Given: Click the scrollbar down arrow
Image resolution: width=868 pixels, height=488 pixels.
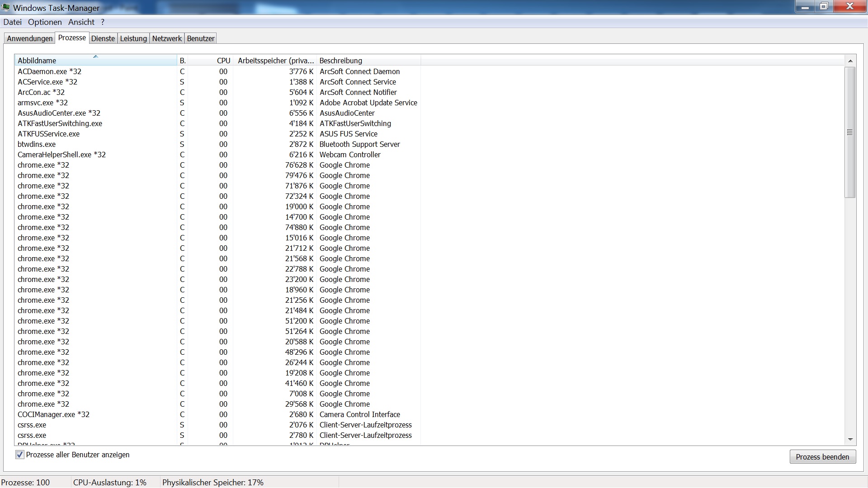Looking at the screenshot, I should [850, 439].
